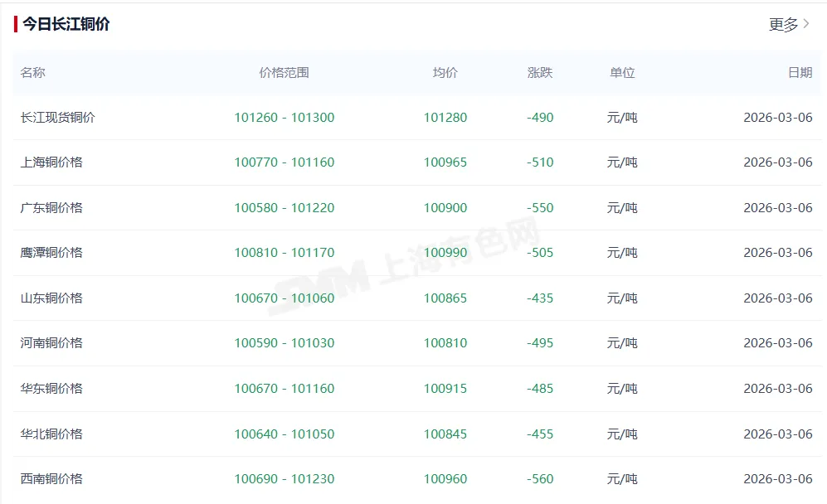
Task: Click 元/吨 unit in 华北铜价格 row
Action: tap(622, 434)
